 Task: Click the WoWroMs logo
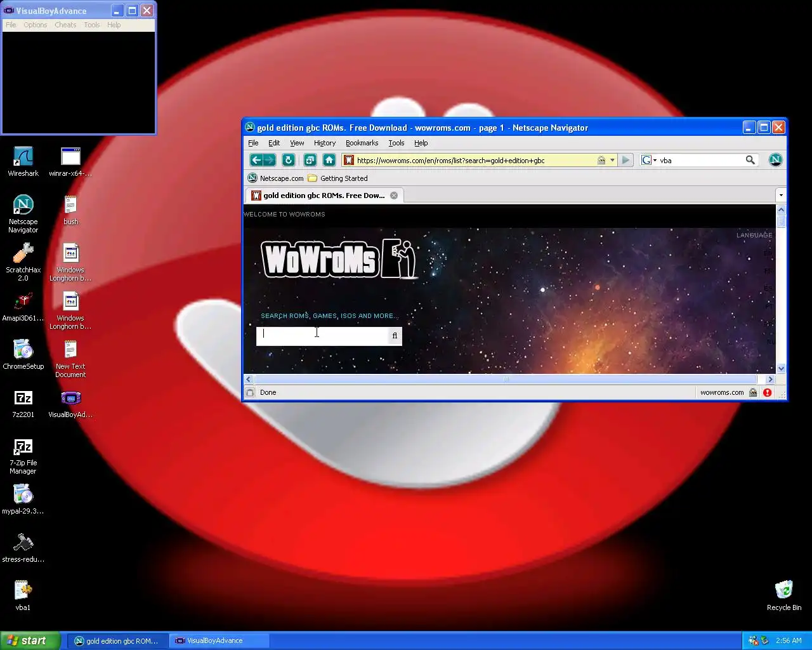339,259
